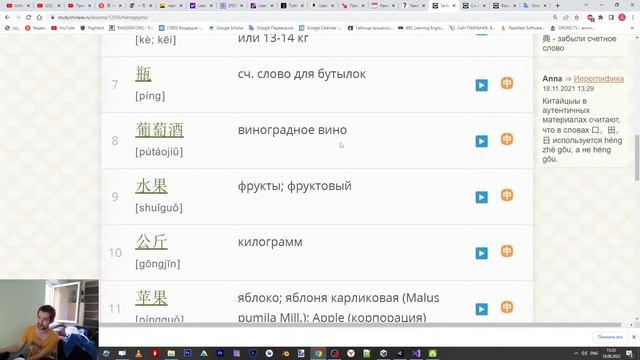Play audio for 瓶 (píng) row

[x=482, y=85]
